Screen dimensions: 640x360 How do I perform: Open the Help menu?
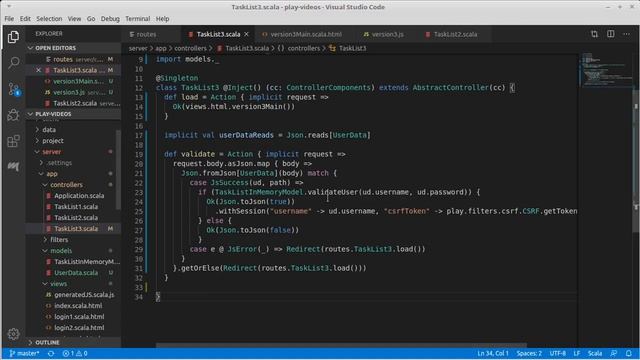tap(162, 19)
